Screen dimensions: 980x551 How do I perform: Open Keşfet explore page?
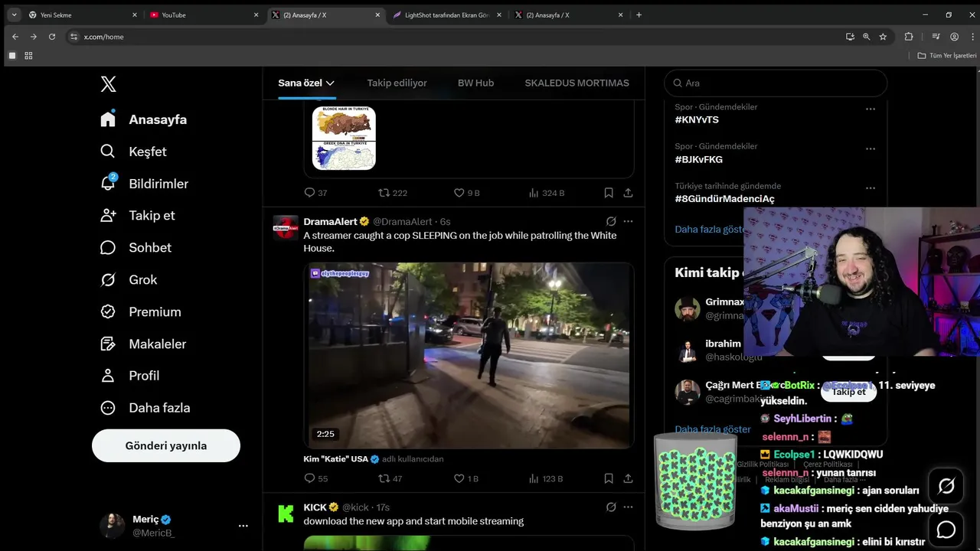[134, 152]
